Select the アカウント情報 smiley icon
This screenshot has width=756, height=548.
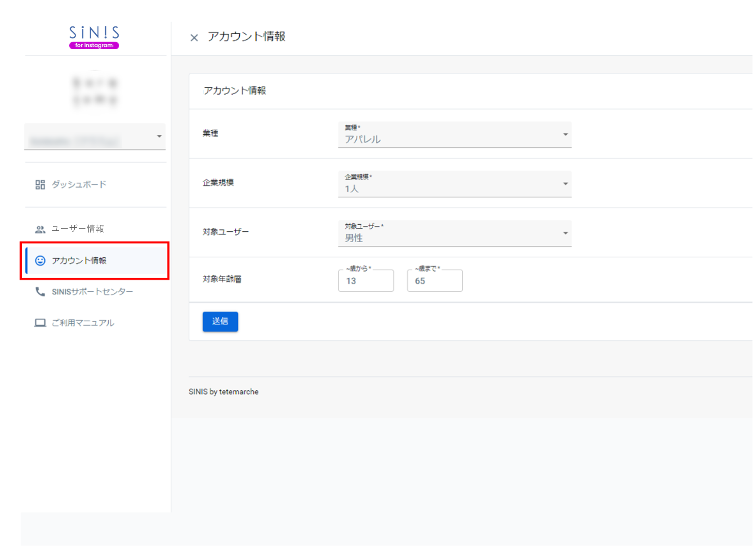click(40, 261)
